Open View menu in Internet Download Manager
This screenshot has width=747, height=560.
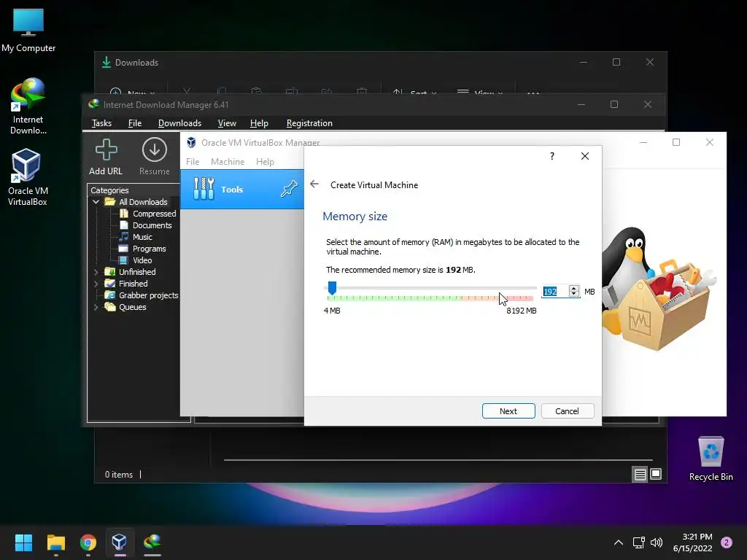point(227,122)
